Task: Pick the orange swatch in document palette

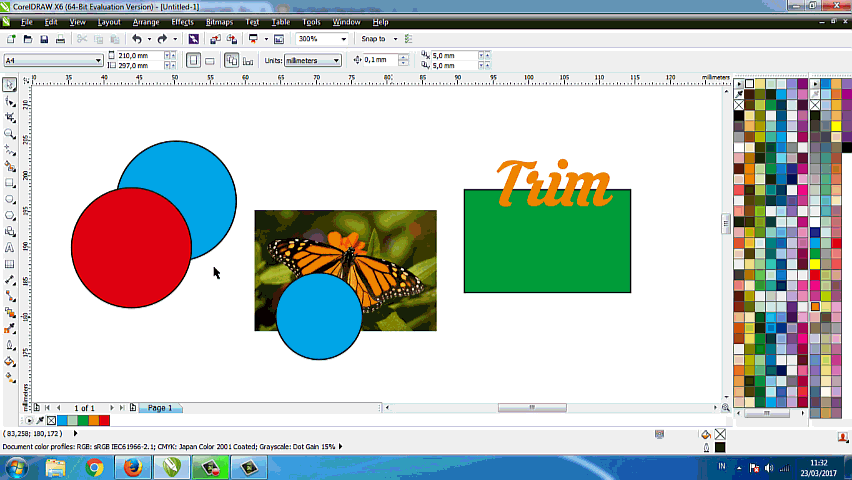Action: point(94,420)
